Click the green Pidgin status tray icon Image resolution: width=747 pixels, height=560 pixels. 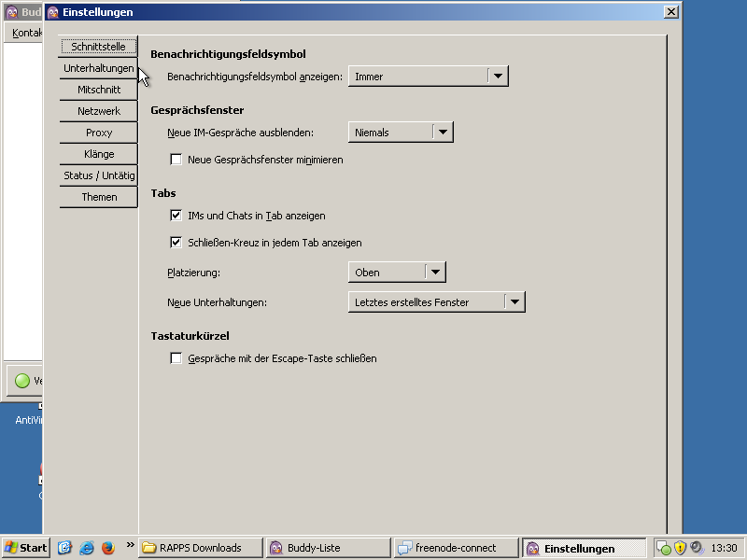664,548
